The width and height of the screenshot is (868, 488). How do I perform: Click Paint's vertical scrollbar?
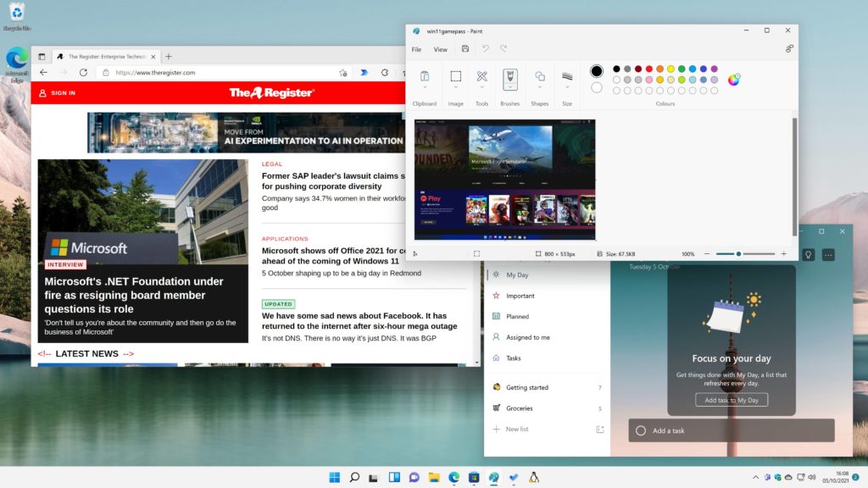[x=795, y=176]
